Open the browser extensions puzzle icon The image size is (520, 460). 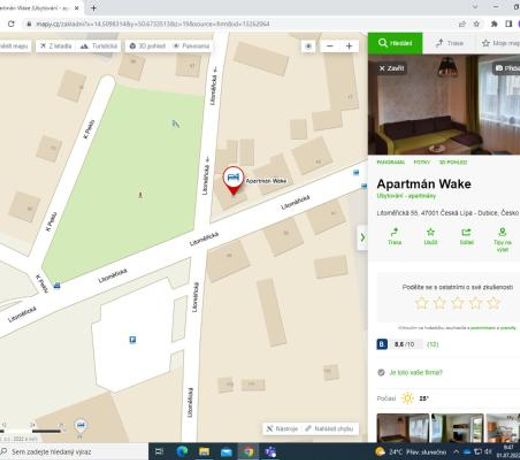pyautogui.click(x=494, y=24)
